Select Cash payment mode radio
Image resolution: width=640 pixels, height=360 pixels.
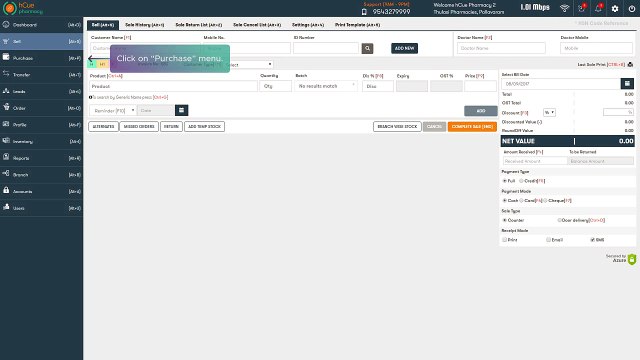pos(504,200)
